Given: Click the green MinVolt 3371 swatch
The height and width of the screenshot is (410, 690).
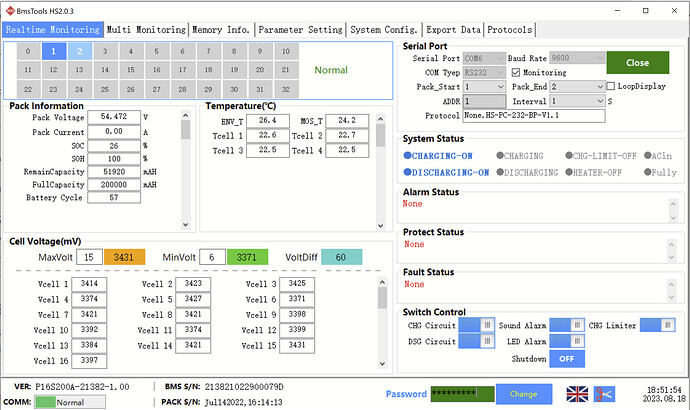Looking at the screenshot, I should 247,257.
